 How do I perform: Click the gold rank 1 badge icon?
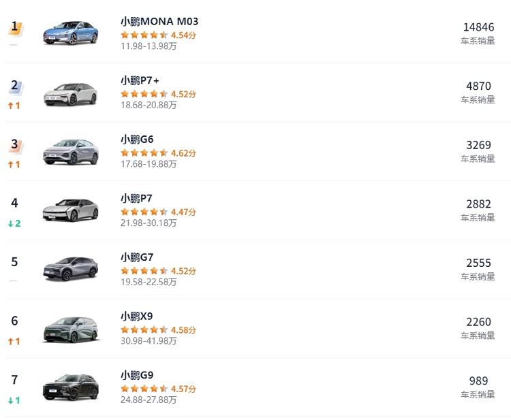coord(15,28)
